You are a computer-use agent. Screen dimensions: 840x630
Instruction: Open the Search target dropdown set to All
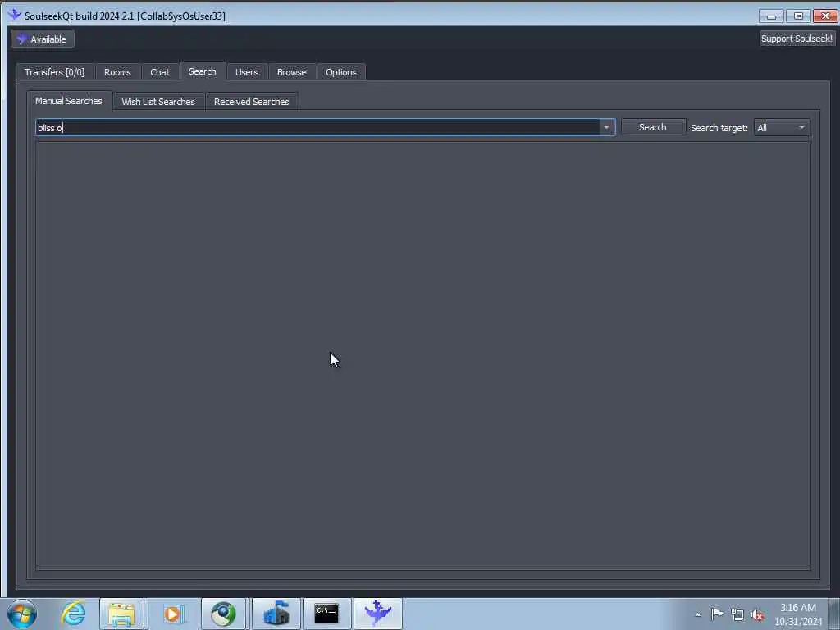(x=781, y=127)
